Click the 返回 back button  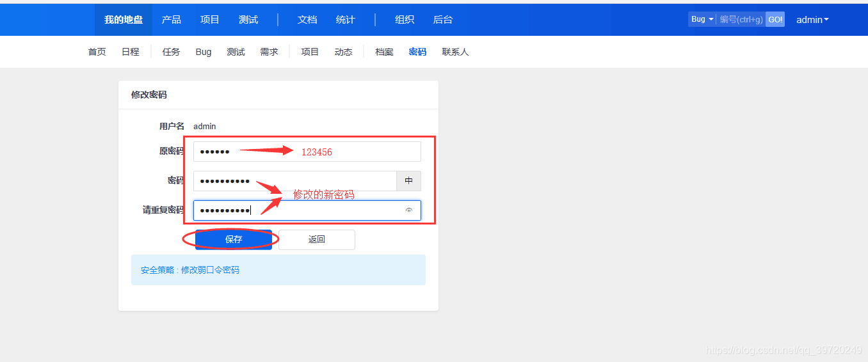(317, 239)
